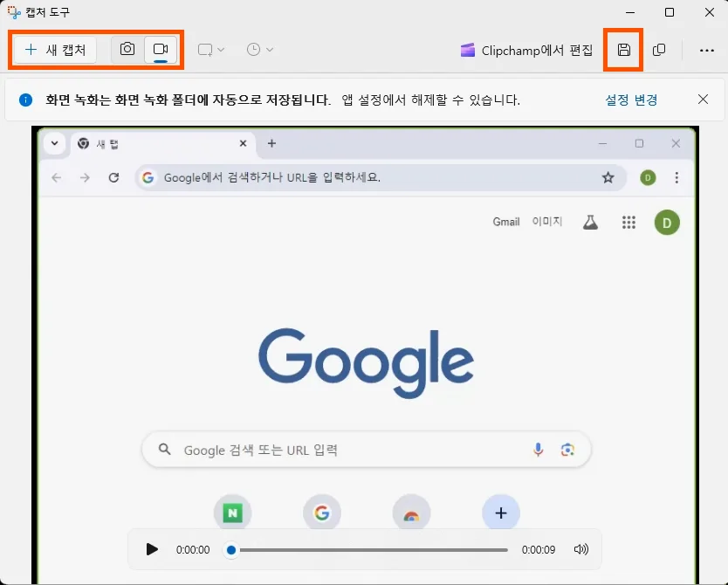Click the Snipping Tool icon in the title bar
Screen dimensions: 728x585
12,12
